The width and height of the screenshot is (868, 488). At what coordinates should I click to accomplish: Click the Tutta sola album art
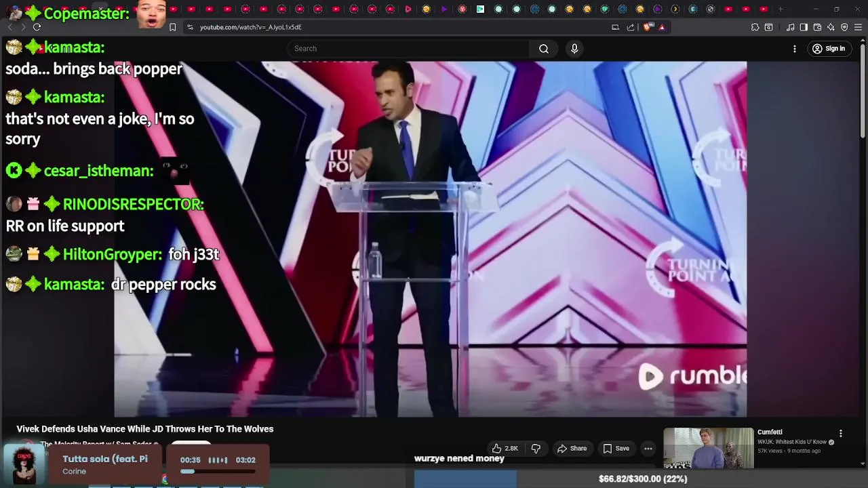tap(25, 464)
